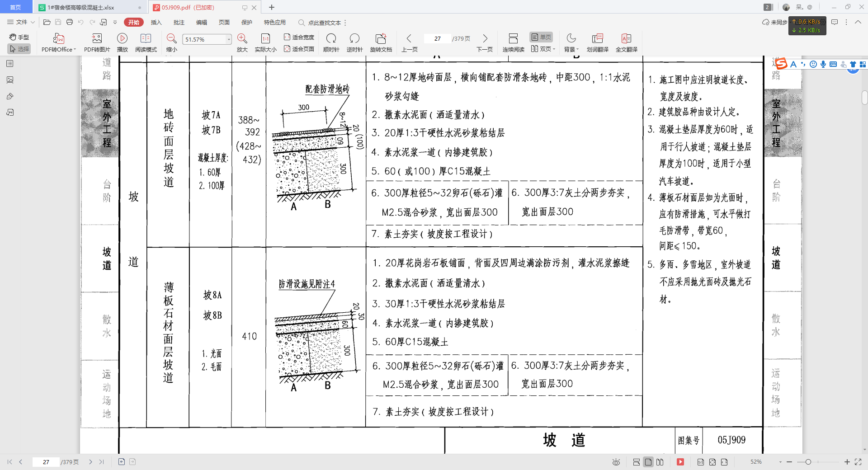Viewport: 868px width, 470px height.
Task: Open the comments/feedback speech bubble icon
Action: click(835, 22)
